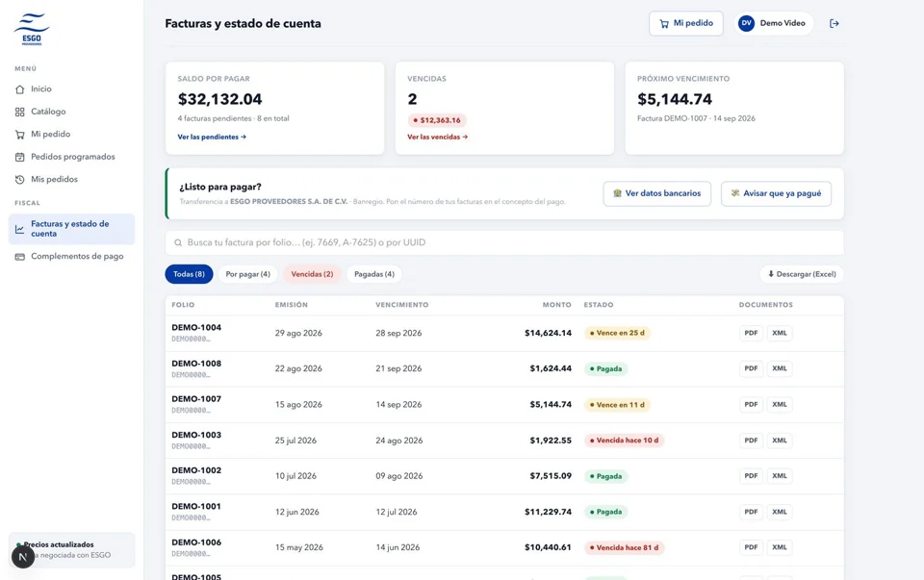Viewport: 924px width, 580px height.
Task: Click the Vencida hace 10 d badge
Action: (624, 441)
